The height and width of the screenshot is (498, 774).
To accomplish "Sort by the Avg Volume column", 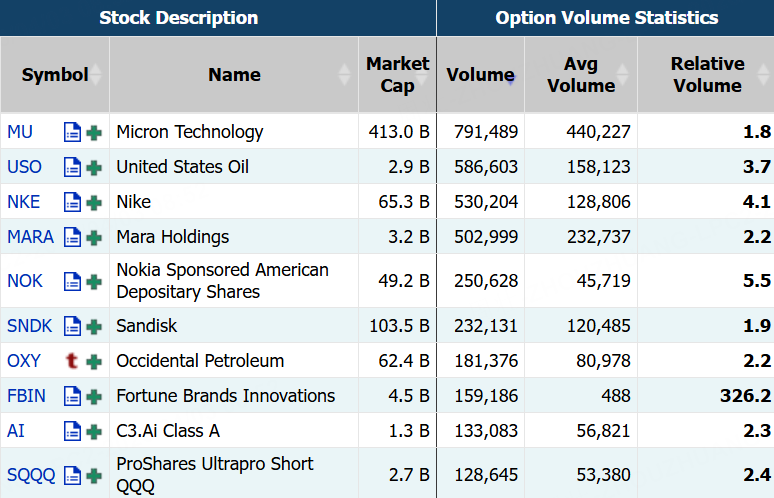I will [580, 75].
